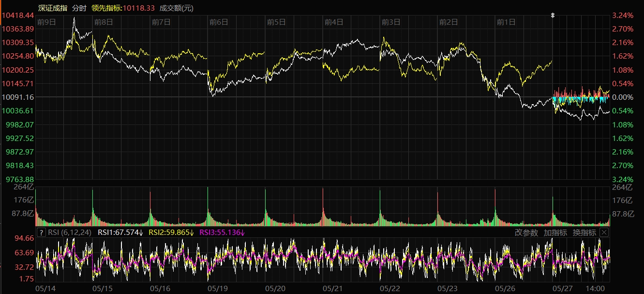Click the 94.66 RSI scale label
This screenshot has width=644, height=294.
(x=25, y=238)
